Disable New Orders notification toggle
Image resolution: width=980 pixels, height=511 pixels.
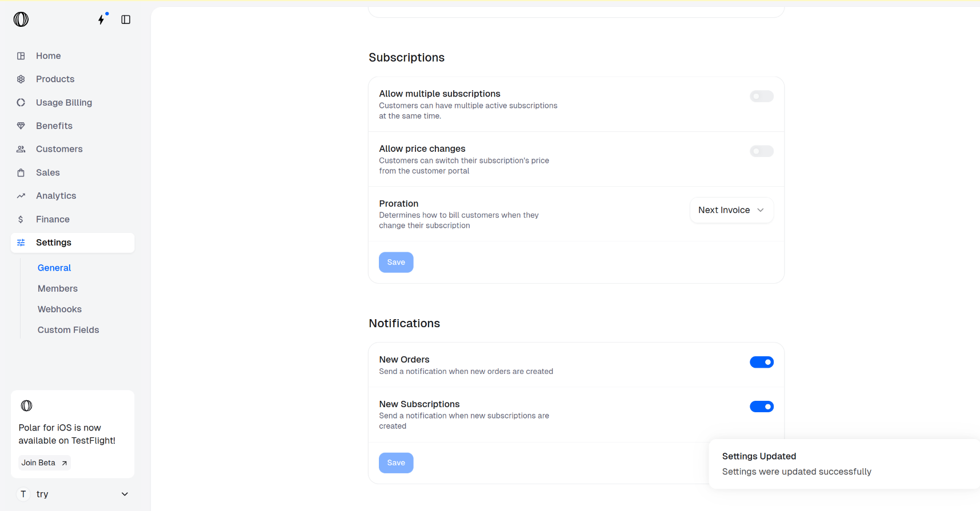[761, 362]
